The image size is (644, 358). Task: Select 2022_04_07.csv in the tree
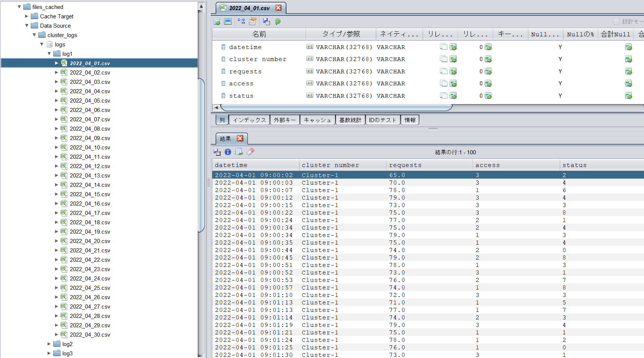tap(90, 119)
